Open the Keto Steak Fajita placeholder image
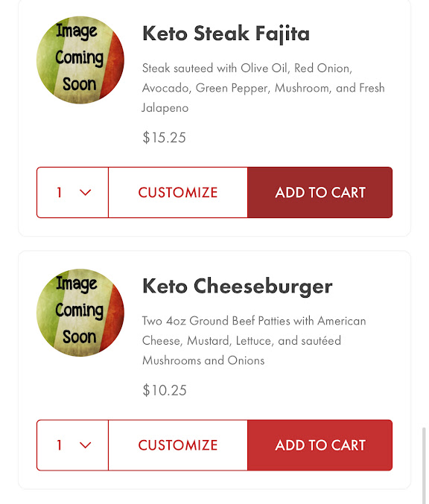 click(x=80, y=60)
